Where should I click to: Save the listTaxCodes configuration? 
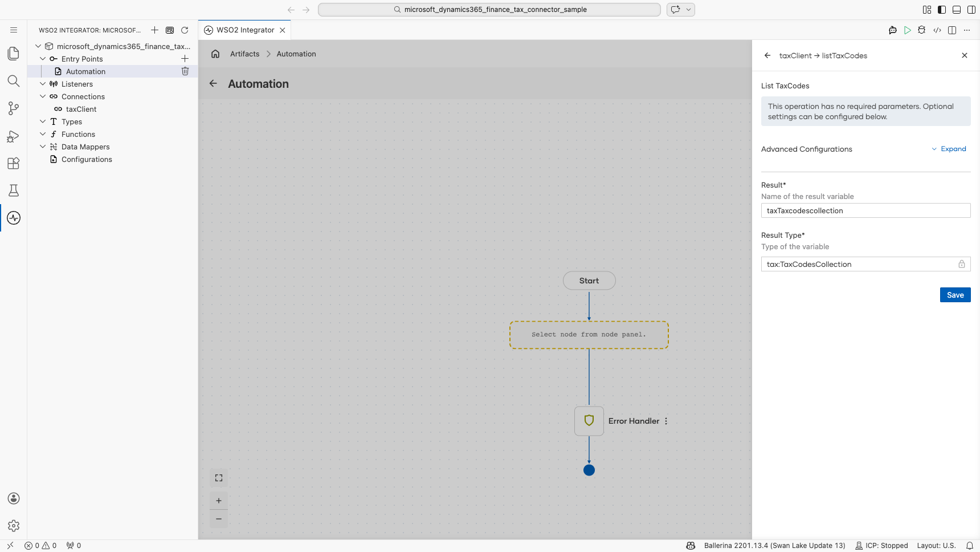[x=955, y=295]
